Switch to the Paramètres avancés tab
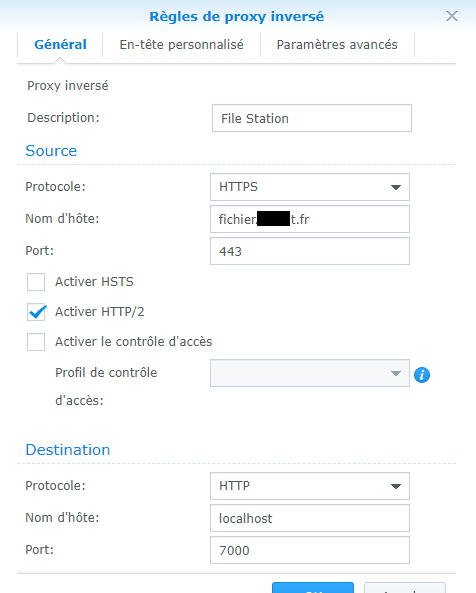The width and height of the screenshot is (476, 593). coord(337,45)
